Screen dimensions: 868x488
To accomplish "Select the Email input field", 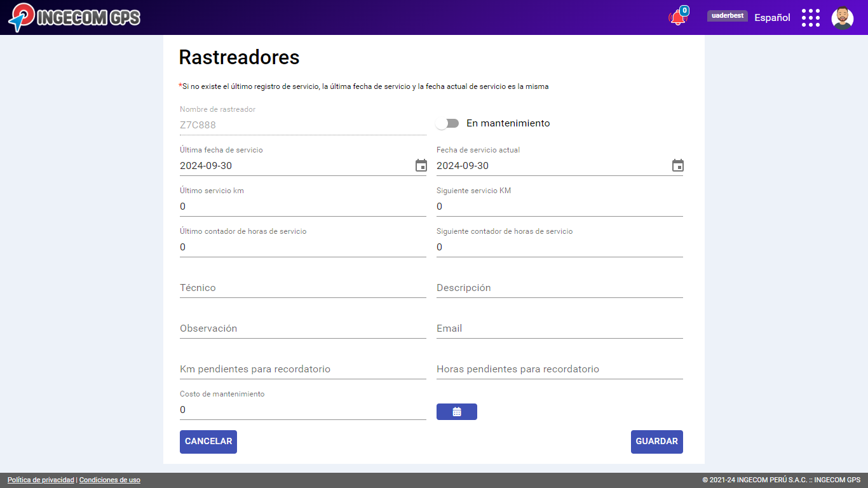I will [559, 329].
